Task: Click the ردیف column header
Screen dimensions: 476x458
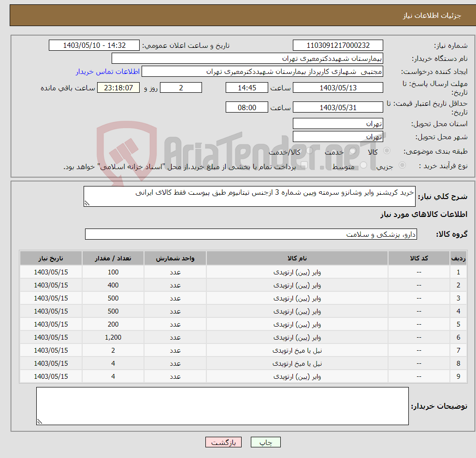Action: (x=458, y=258)
